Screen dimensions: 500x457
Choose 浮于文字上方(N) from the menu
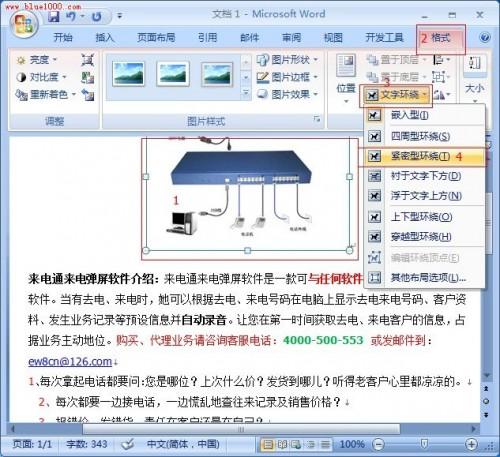pyautogui.click(x=424, y=196)
